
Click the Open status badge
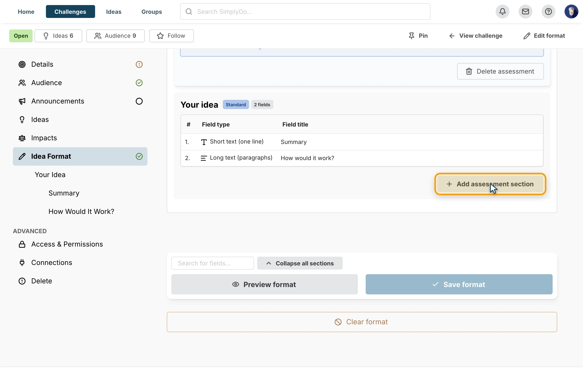(x=21, y=36)
